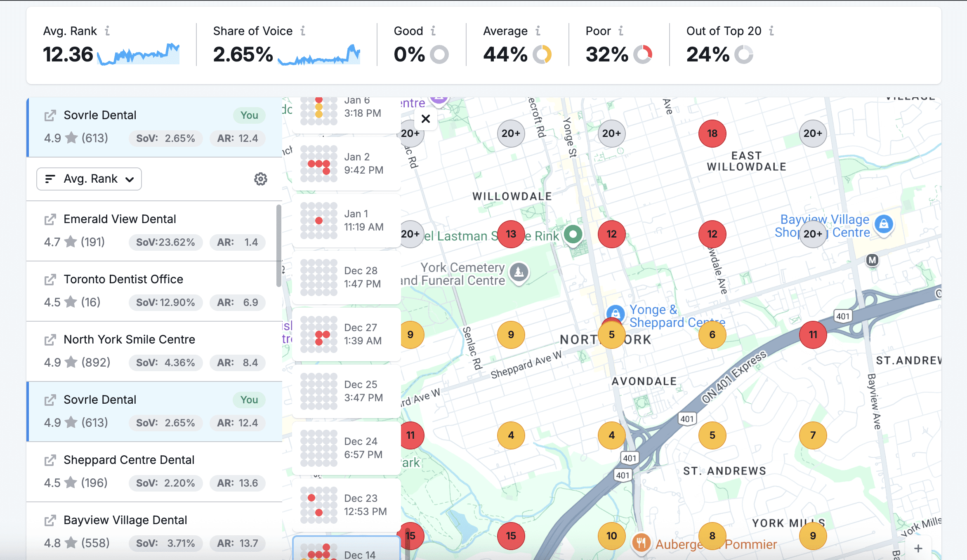
Task: Open grid settings with the gear icon
Action: coord(261,179)
